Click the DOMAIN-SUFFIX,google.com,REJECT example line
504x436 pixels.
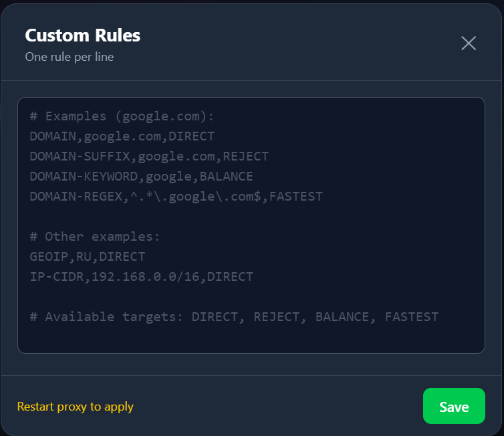[x=148, y=156]
